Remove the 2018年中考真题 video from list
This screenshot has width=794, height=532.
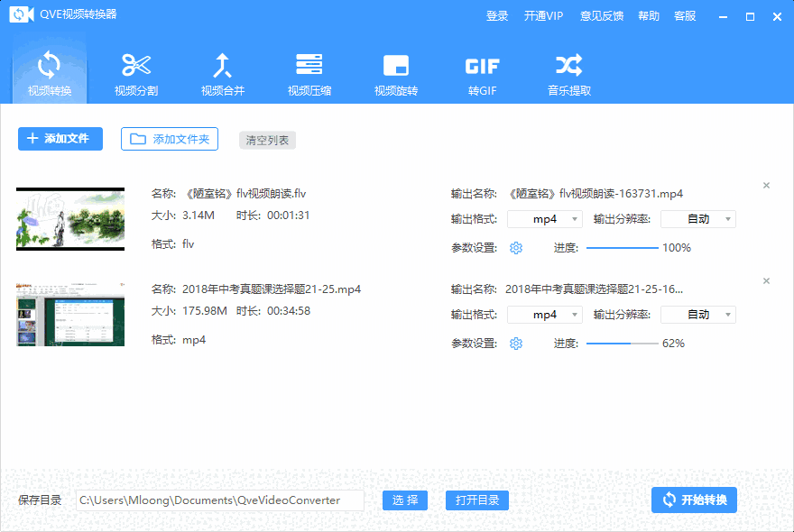click(766, 280)
